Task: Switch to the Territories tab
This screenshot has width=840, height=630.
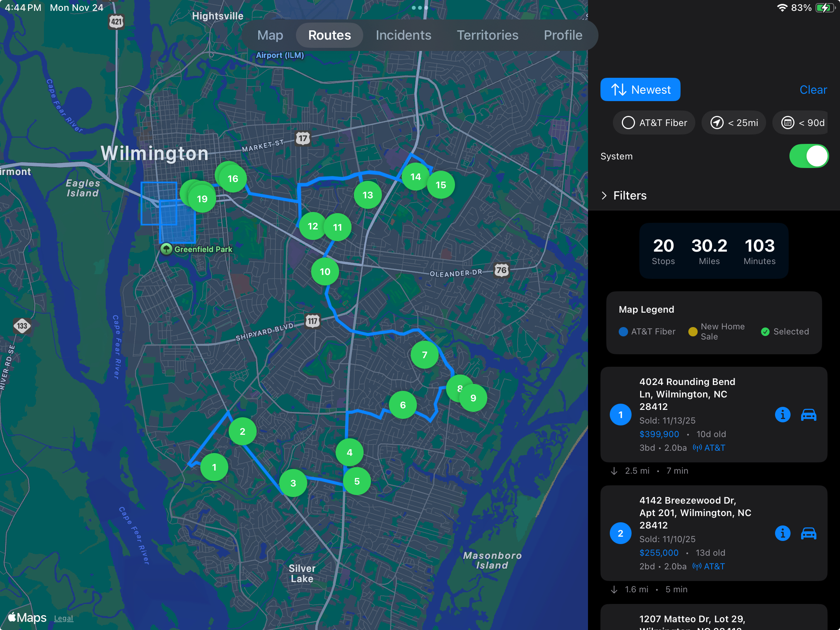Action: point(487,35)
